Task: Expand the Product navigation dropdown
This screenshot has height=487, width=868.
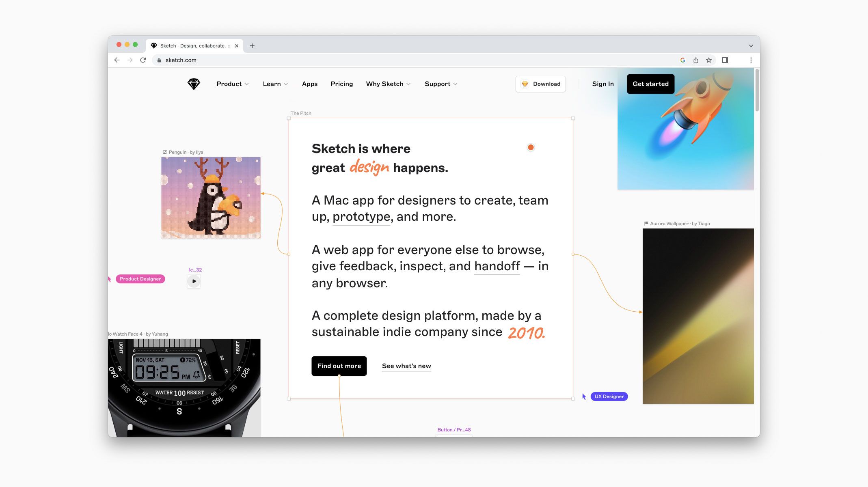Action: click(x=233, y=84)
